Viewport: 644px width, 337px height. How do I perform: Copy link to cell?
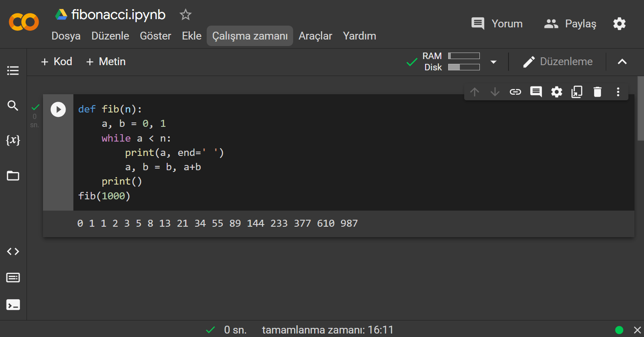click(x=515, y=92)
